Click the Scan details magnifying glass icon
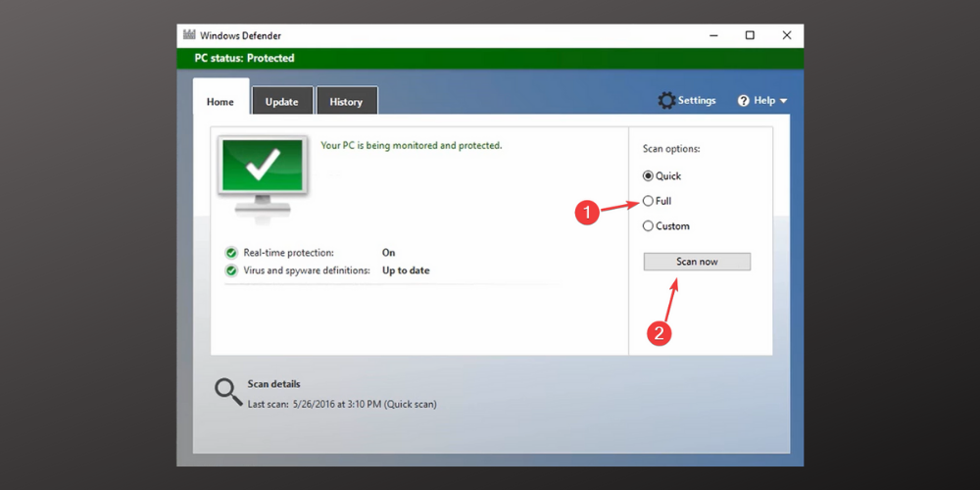The image size is (980, 490). point(228,393)
